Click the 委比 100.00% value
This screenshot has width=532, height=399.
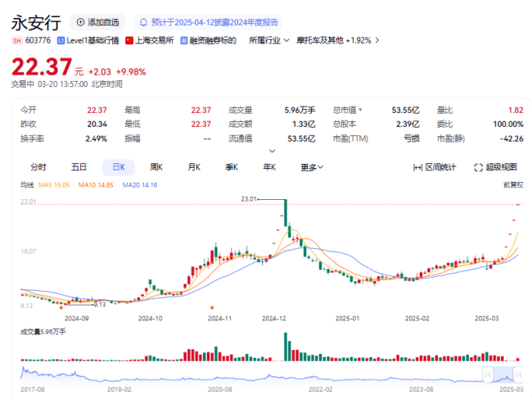(x=508, y=125)
